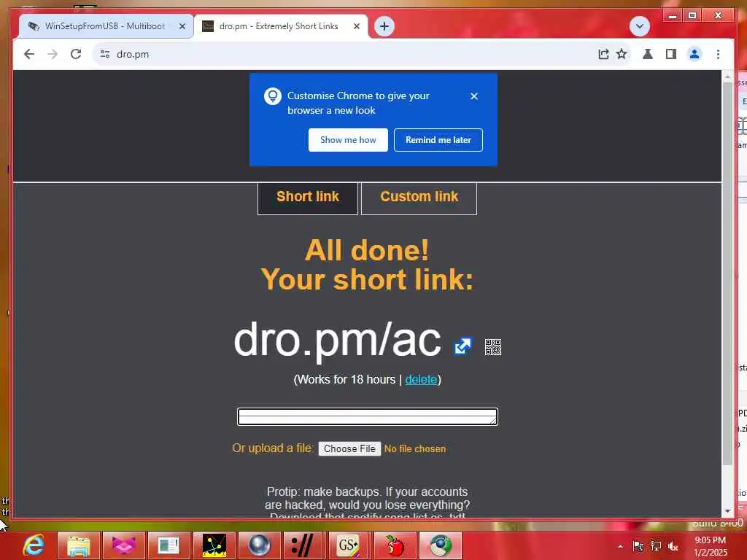This screenshot has width=747, height=560.
Task: Open Chrome Labs flask icon
Action: click(648, 54)
